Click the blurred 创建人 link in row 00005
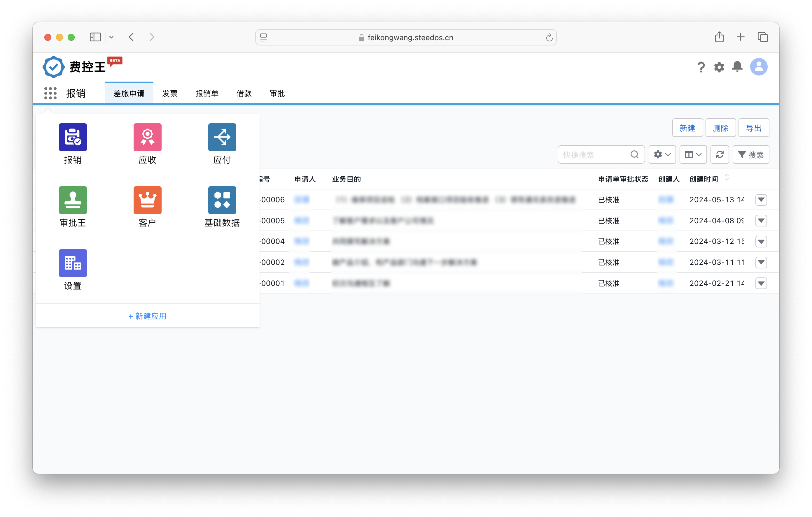812x517 pixels. click(x=666, y=221)
